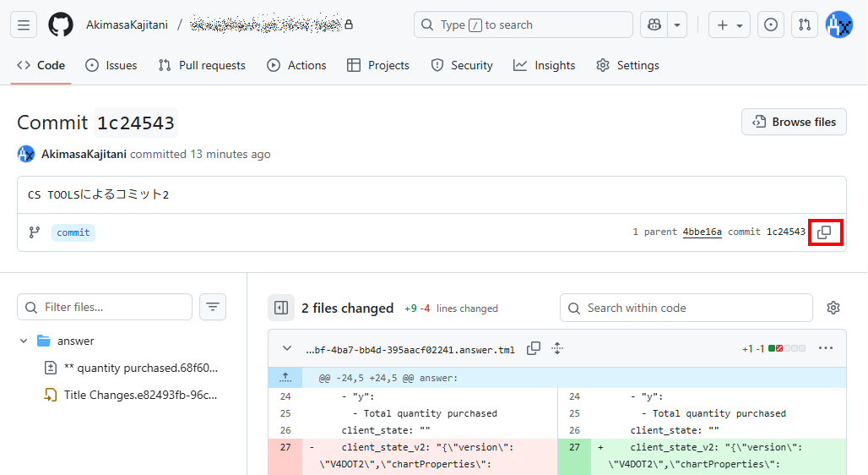Switch to the Pull requests tab

click(202, 65)
